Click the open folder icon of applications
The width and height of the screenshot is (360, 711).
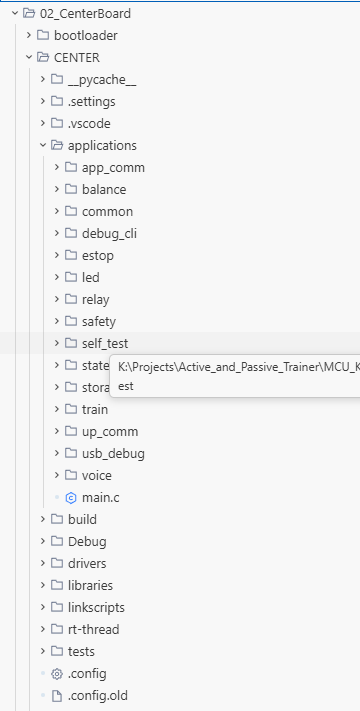click(57, 146)
